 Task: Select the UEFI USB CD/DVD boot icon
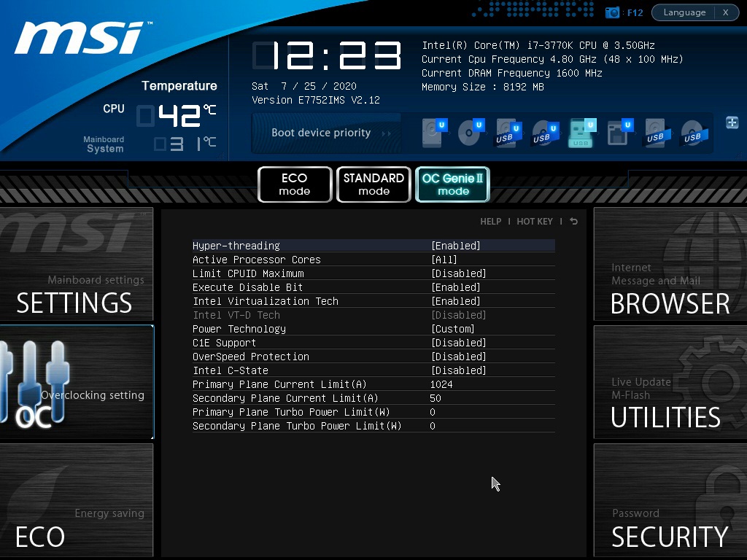pos(546,133)
